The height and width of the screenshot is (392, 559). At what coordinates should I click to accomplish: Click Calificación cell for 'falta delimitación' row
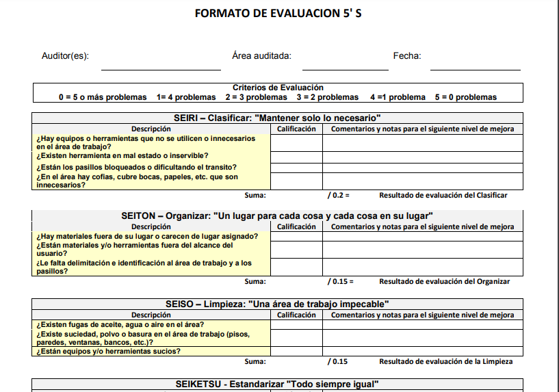[x=297, y=267]
